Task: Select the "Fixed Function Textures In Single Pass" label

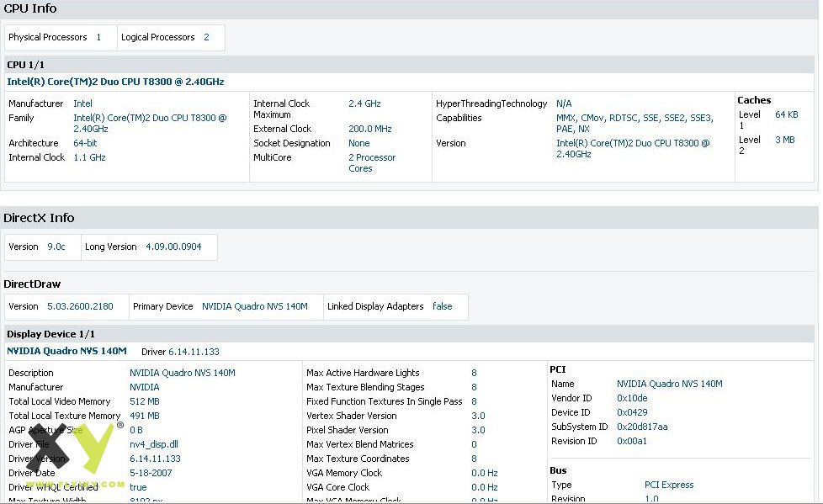Action: click(385, 401)
